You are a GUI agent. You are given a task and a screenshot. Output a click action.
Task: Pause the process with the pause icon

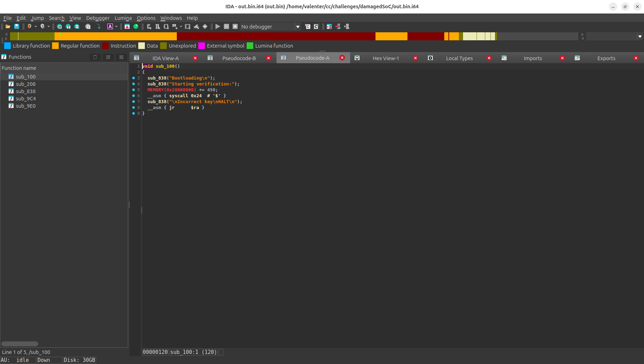pyautogui.click(x=226, y=26)
